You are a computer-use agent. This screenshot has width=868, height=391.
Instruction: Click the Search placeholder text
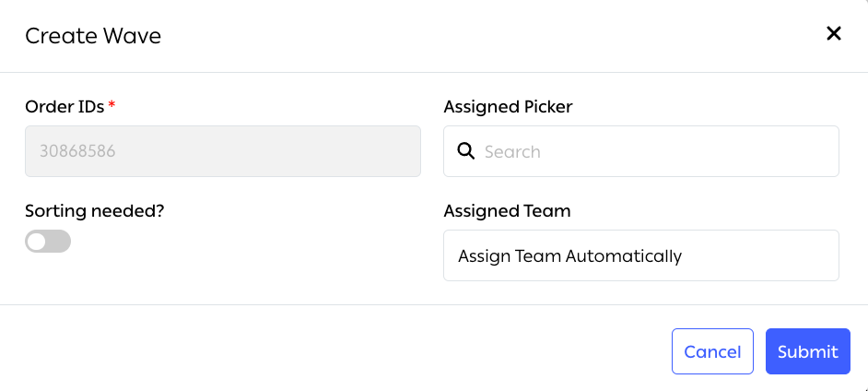(x=512, y=151)
